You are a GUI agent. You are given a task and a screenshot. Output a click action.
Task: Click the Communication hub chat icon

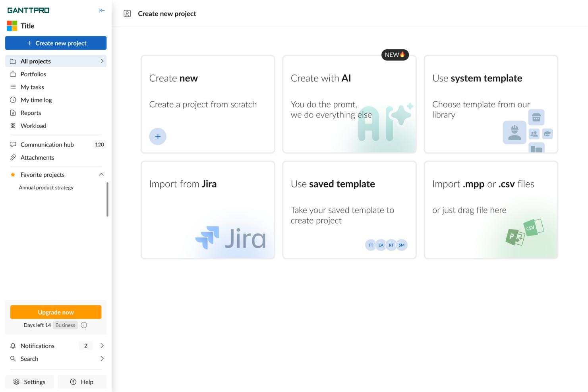click(x=13, y=145)
